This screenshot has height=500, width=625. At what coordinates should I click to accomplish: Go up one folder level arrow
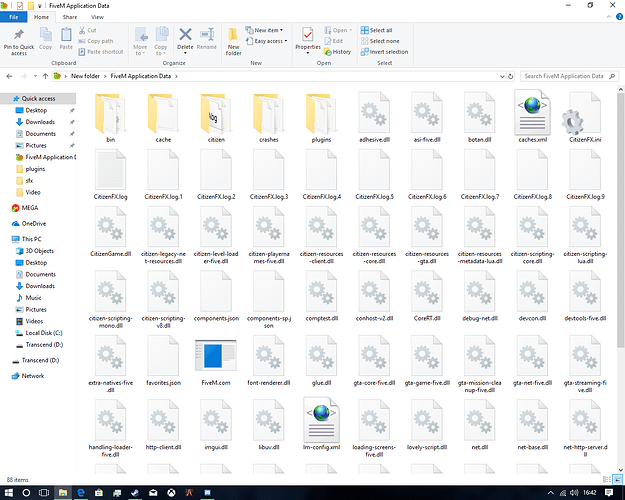tap(45, 76)
